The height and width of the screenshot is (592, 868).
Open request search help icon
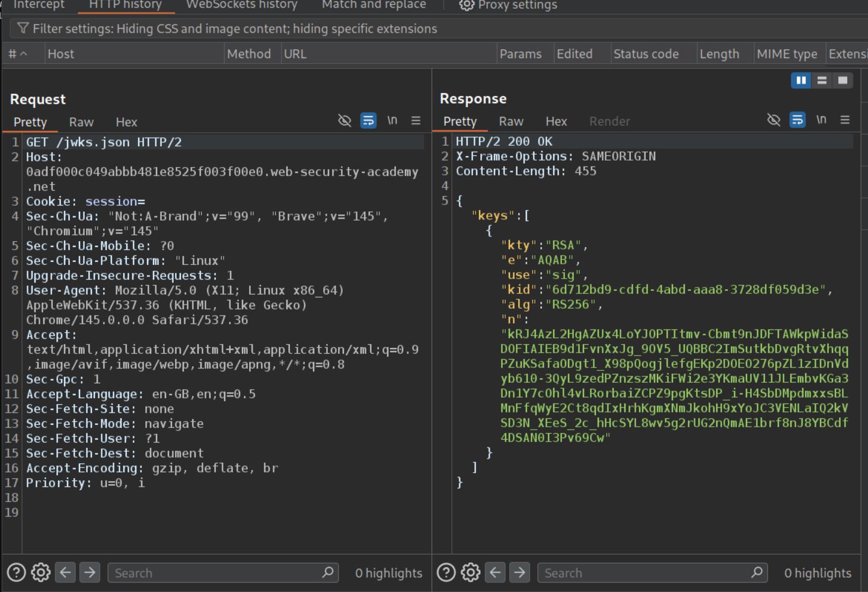pyautogui.click(x=16, y=572)
